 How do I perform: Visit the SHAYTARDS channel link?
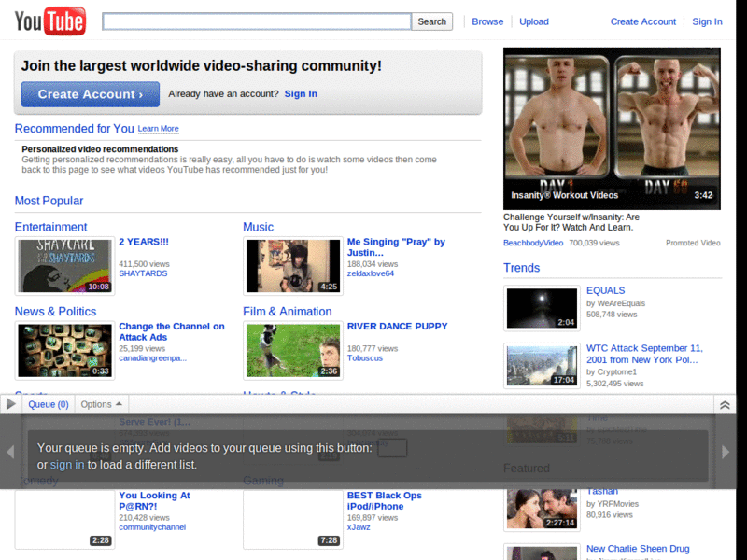(x=143, y=273)
